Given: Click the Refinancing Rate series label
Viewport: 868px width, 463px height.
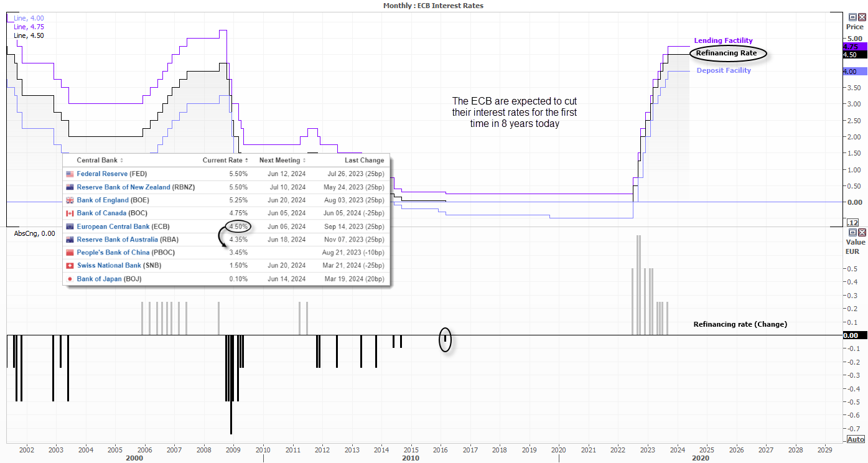Looking at the screenshot, I should [726, 54].
